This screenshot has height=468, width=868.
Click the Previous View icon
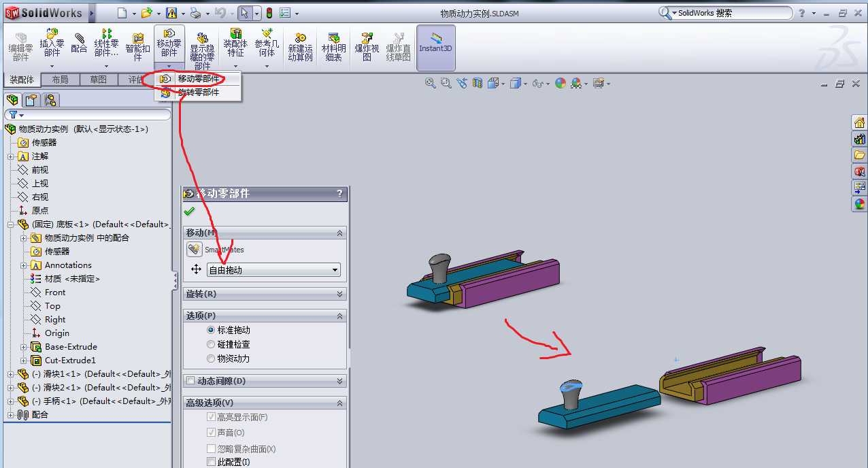point(462,83)
